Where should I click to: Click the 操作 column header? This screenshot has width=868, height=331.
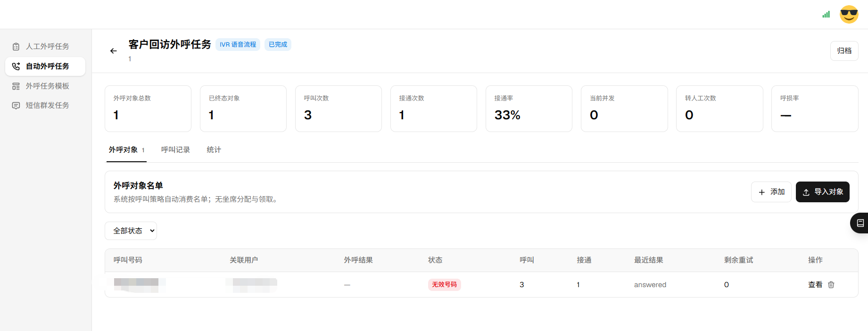[x=815, y=260]
